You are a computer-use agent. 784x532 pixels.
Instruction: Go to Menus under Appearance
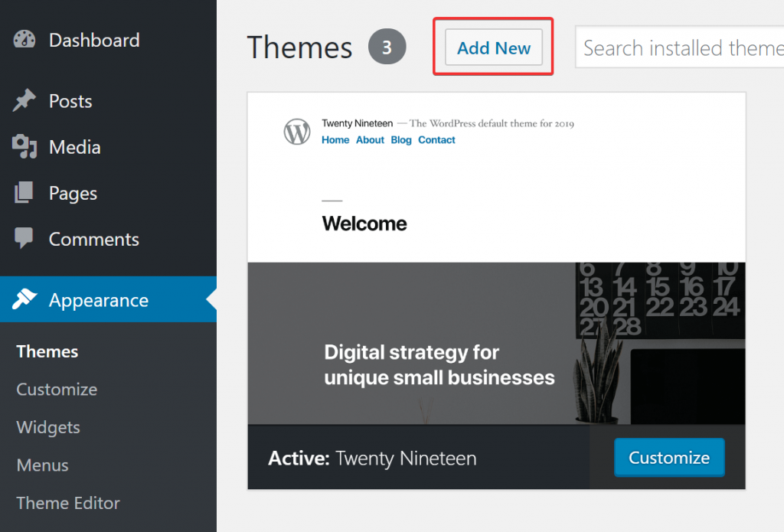pyautogui.click(x=42, y=465)
